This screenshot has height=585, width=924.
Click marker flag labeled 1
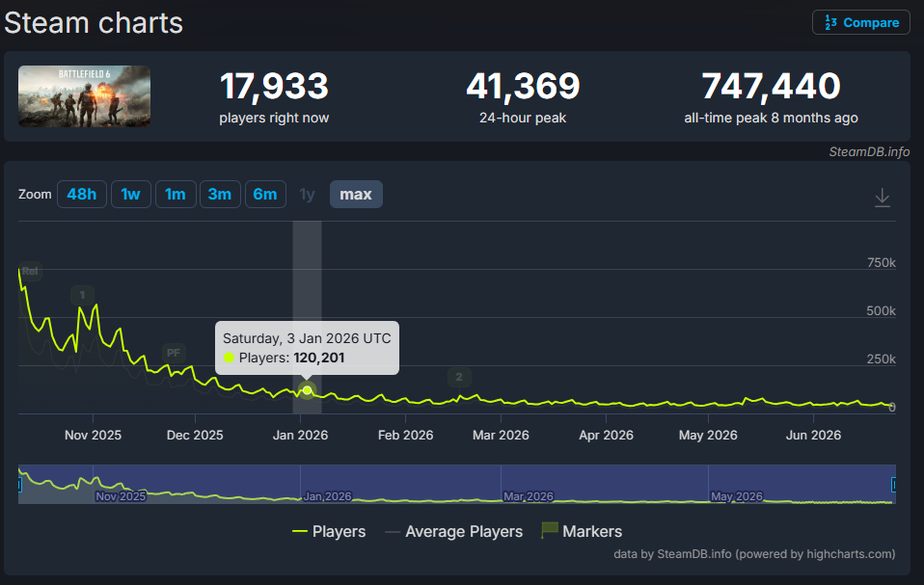[82, 295]
